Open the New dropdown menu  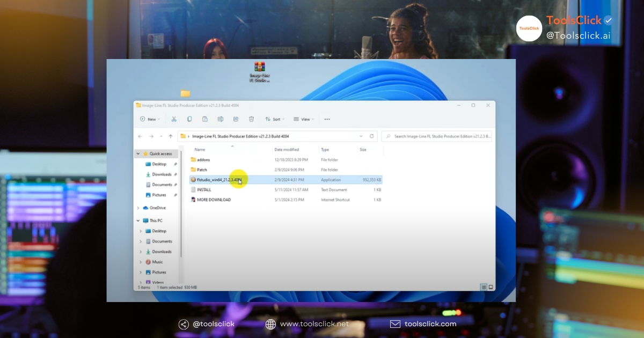click(x=150, y=119)
